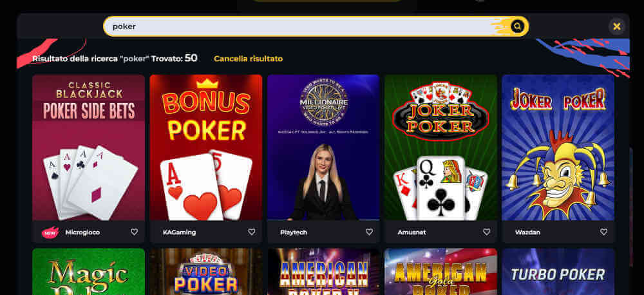Viewport: 644px width, 295px height.
Task: Toggle favorite heart on KAGaming Bonus Poker
Action: (252, 232)
